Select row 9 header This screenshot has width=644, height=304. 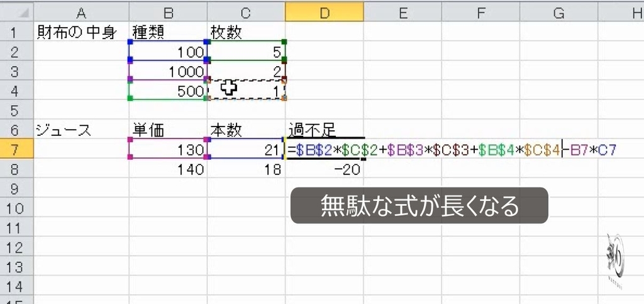point(16,189)
